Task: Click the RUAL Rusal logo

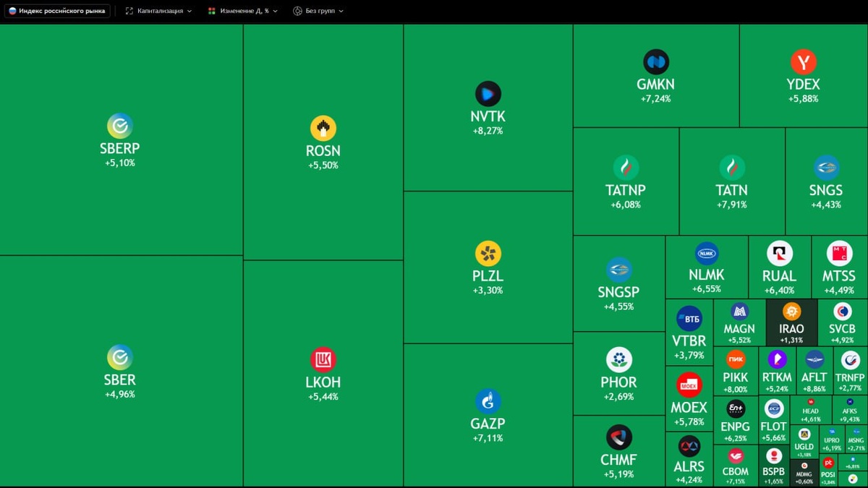Action: point(780,254)
